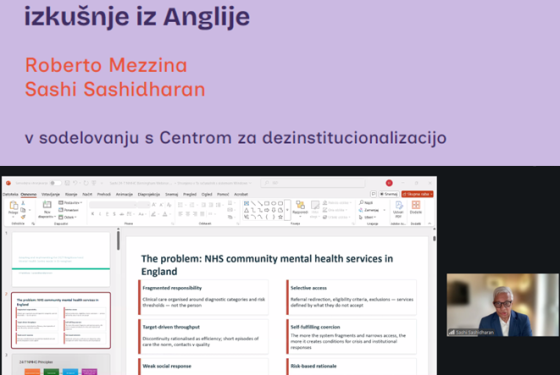
Task: Click the Create PDF (Ustvari PDF) icon
Action: coord(399,205)
